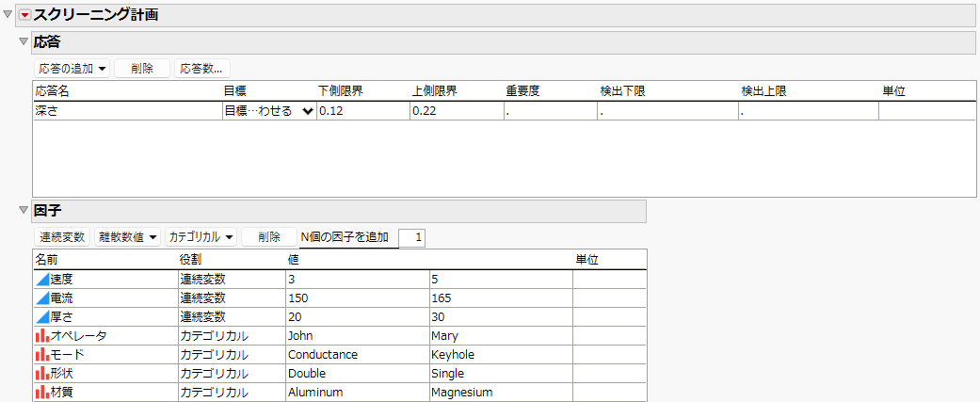Screen dimensions: 980x402
Task: Click the 検出下限 cell for 深さ
Action: [x=667, y=111]
